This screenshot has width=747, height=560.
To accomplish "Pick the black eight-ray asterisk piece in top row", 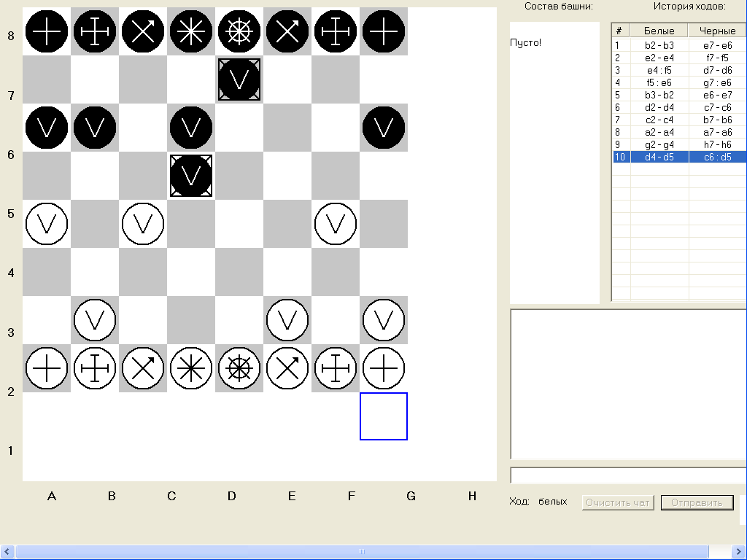I will (x=191, y=31).
